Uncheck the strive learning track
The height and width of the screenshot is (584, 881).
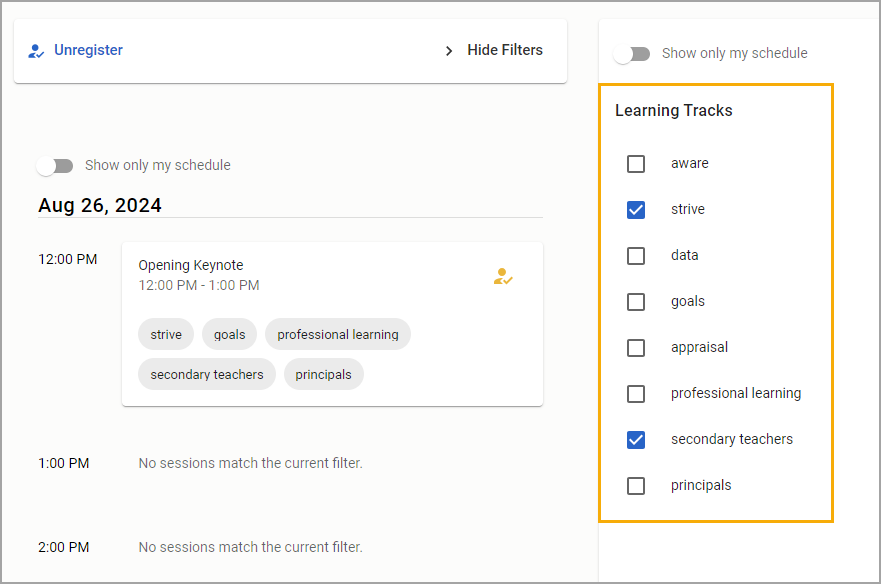tap(635, 210)
